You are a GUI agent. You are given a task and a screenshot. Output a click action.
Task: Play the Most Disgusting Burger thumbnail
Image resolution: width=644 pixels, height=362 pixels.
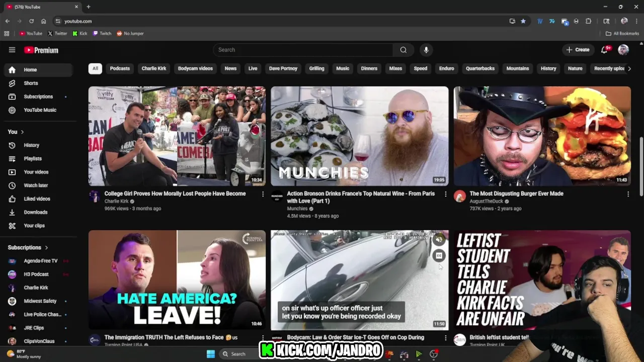pyautogui.click(x=542, y=136)
